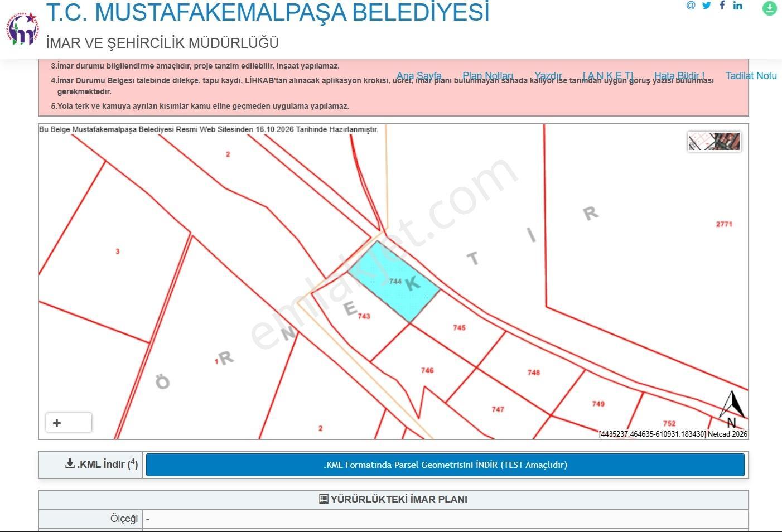The width and height of the screenshot is (782, 532).
Task: Select highlighted parcel 744 on the map
Action: [395, 281]
